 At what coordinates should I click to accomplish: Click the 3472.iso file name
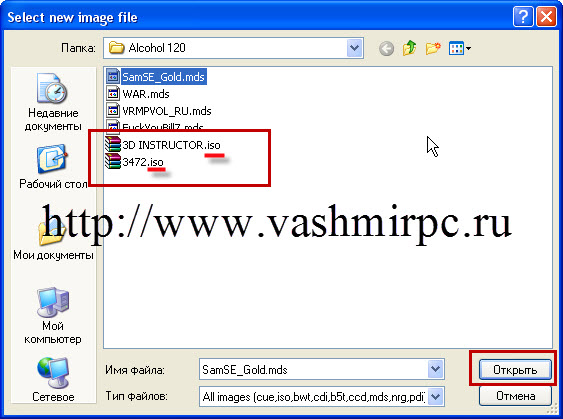point(143,162)
